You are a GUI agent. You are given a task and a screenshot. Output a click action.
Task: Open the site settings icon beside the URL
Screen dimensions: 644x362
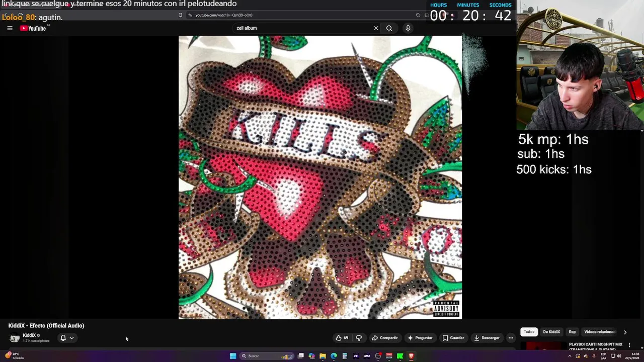pyautogui.click(x=190, y=15)
